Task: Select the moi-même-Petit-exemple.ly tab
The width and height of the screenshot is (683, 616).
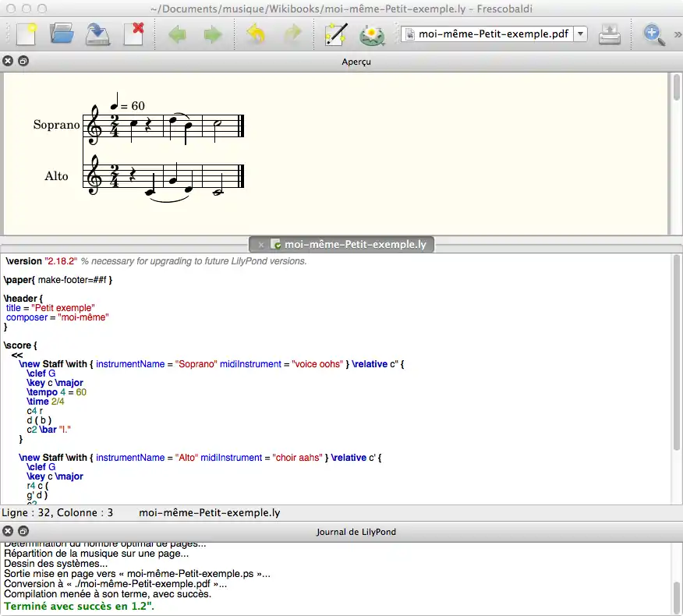Action: (x=355, y=244)
